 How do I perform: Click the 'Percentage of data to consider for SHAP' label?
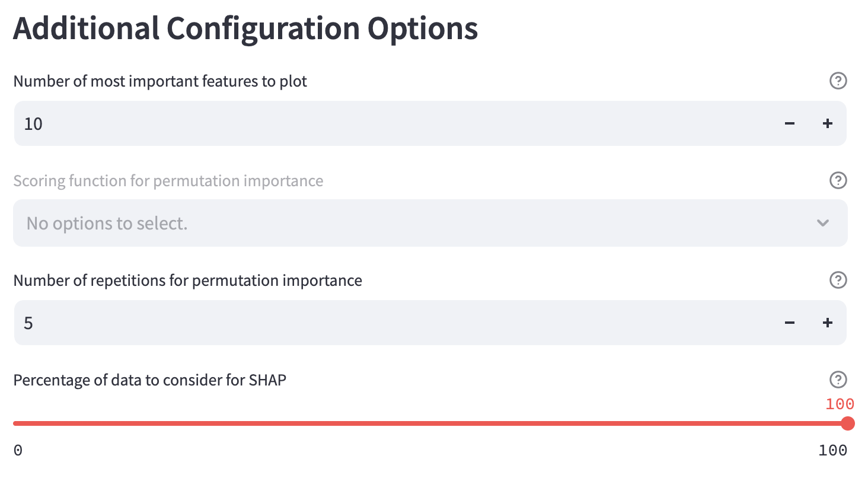[x=150, y=380]
